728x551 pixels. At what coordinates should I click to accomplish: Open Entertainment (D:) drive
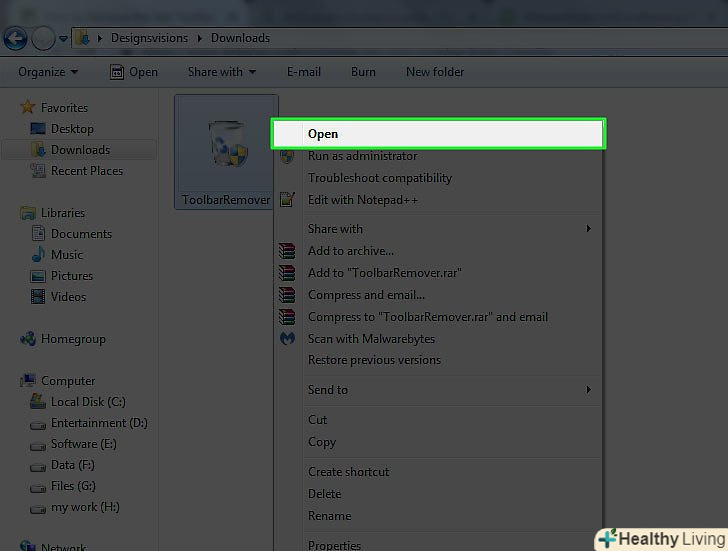(99, 423)
